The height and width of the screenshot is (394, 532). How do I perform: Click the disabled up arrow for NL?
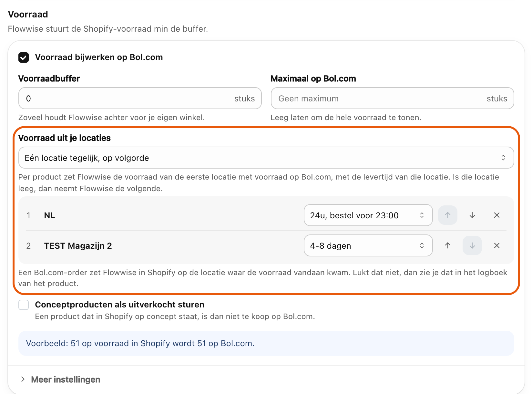tap(448, 215)
